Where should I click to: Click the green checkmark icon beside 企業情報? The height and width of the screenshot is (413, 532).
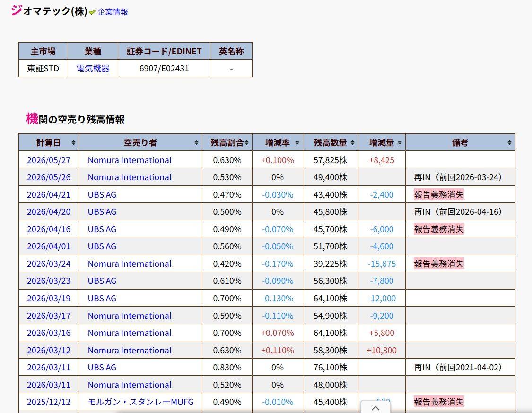(92, 12)
